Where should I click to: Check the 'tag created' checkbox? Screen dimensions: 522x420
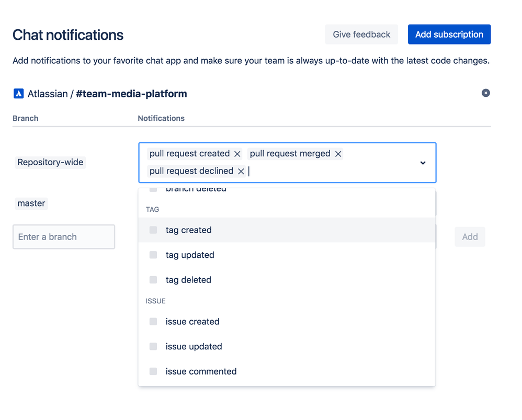click(153, 230)
